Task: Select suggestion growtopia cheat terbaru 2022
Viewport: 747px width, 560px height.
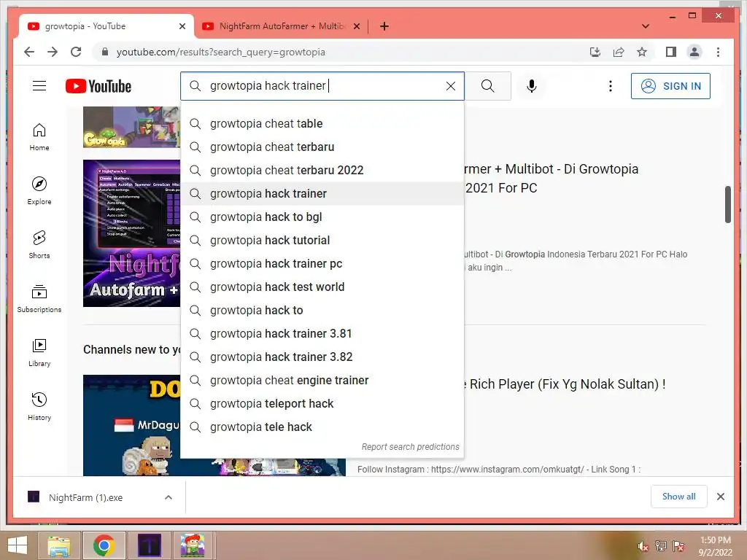Action: coord(322,171)
